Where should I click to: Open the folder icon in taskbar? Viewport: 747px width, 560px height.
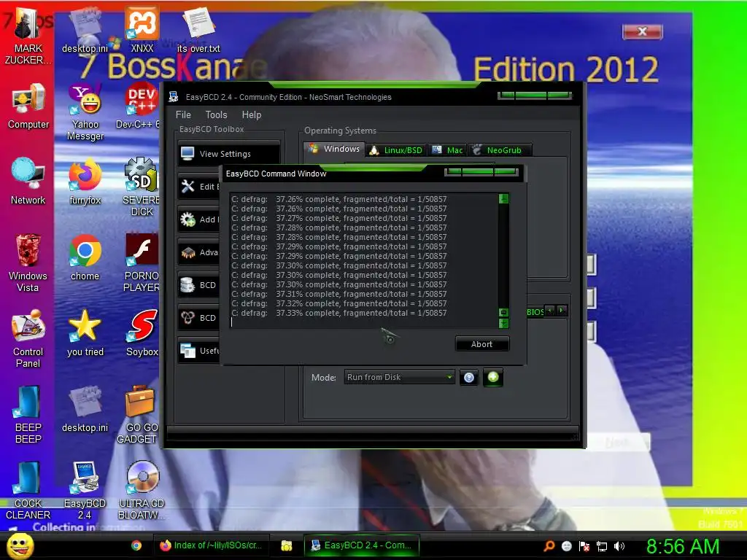[286, 545]
